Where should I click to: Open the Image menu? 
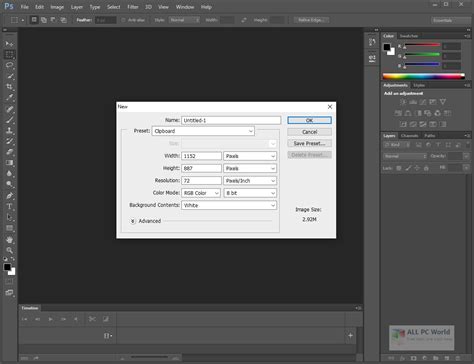click(57, 7)
